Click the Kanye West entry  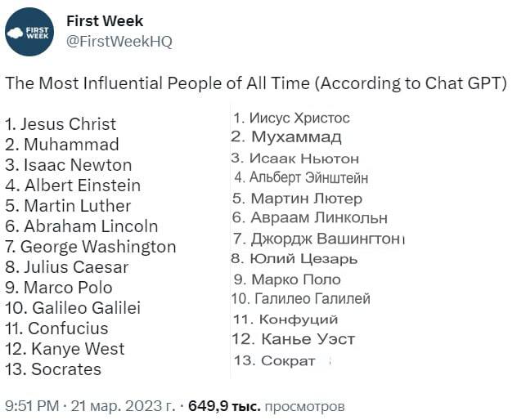coord(65,349)
